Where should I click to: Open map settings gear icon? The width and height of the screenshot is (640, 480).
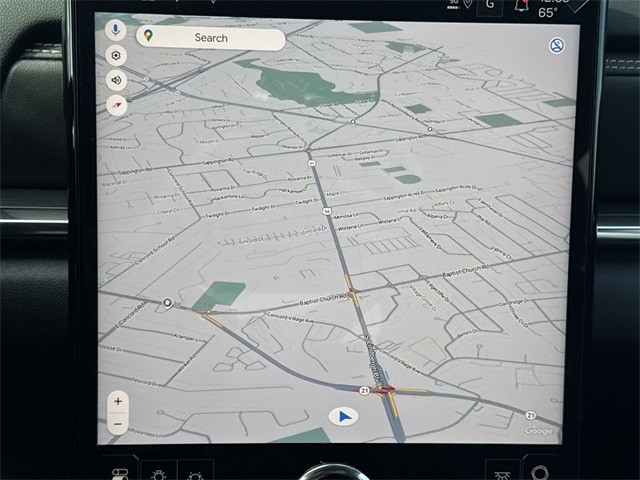pos(117,56)
